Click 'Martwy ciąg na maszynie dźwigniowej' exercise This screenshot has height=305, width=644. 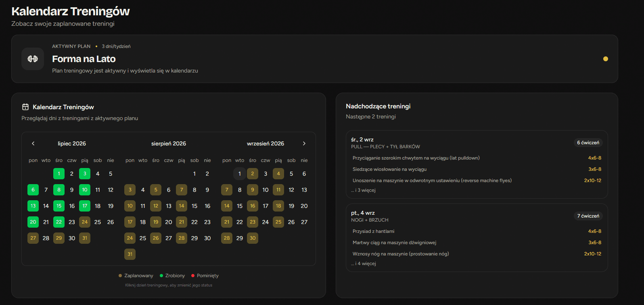pyautogui.click(x=394, y=243)
